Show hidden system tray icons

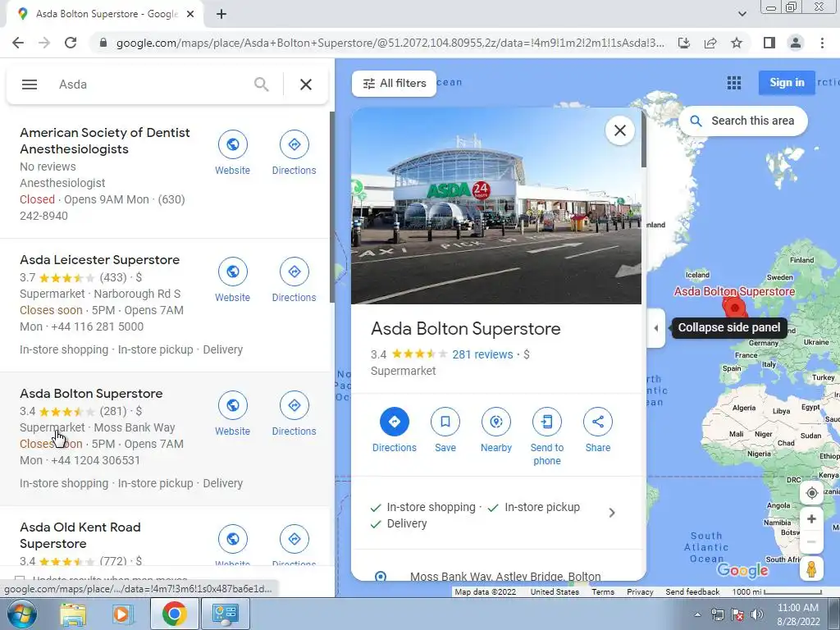[697, 614]
